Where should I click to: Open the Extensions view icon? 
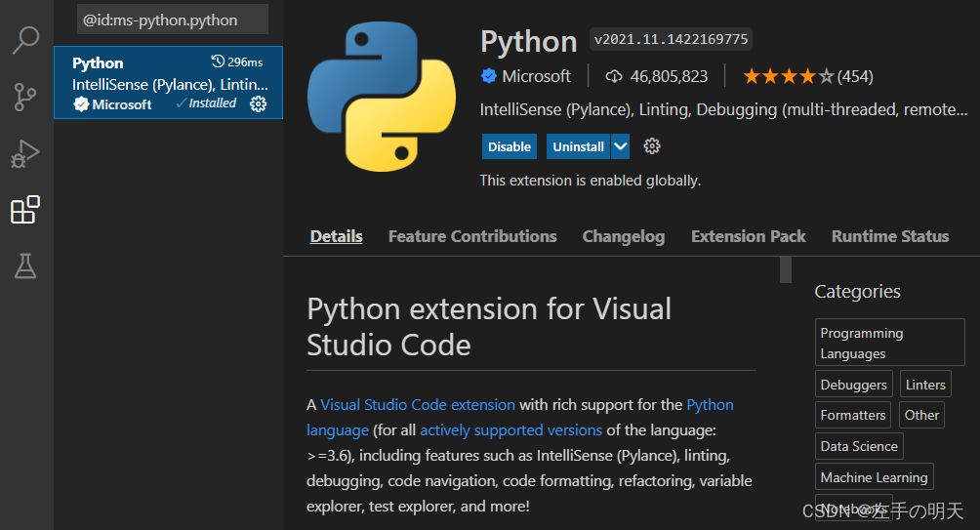coord(25,210)
